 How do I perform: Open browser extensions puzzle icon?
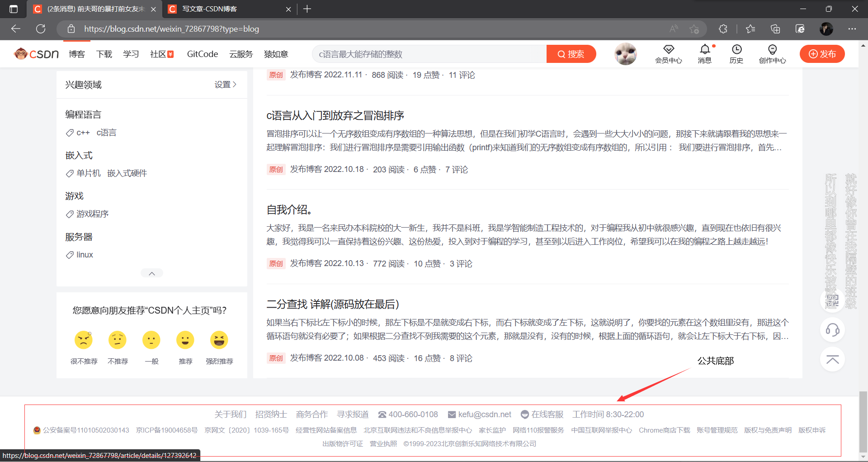pos(723,29)
